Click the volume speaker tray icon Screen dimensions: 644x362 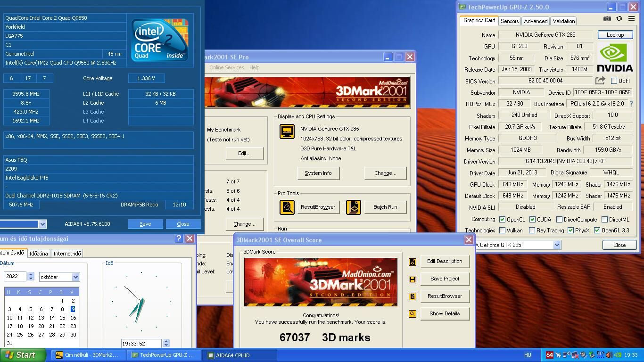(x=609, y=355)
